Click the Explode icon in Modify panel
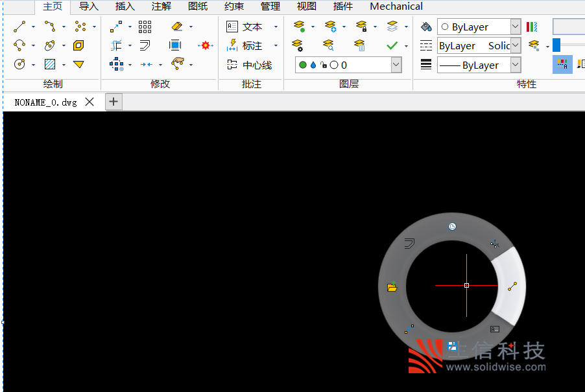Viewport: 585px width, 392px height. [206, 45]
